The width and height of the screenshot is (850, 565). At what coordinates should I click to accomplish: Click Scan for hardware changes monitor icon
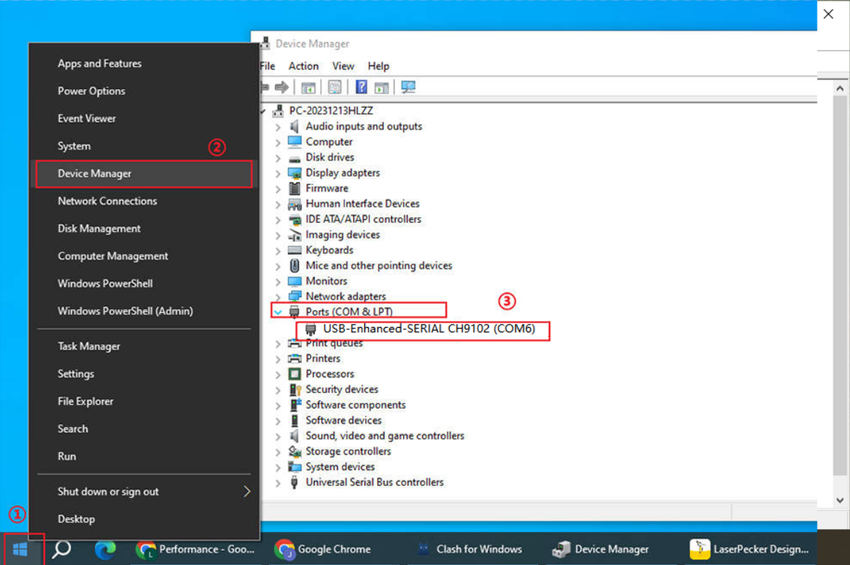pyautogui.click(x=408, y=88)
